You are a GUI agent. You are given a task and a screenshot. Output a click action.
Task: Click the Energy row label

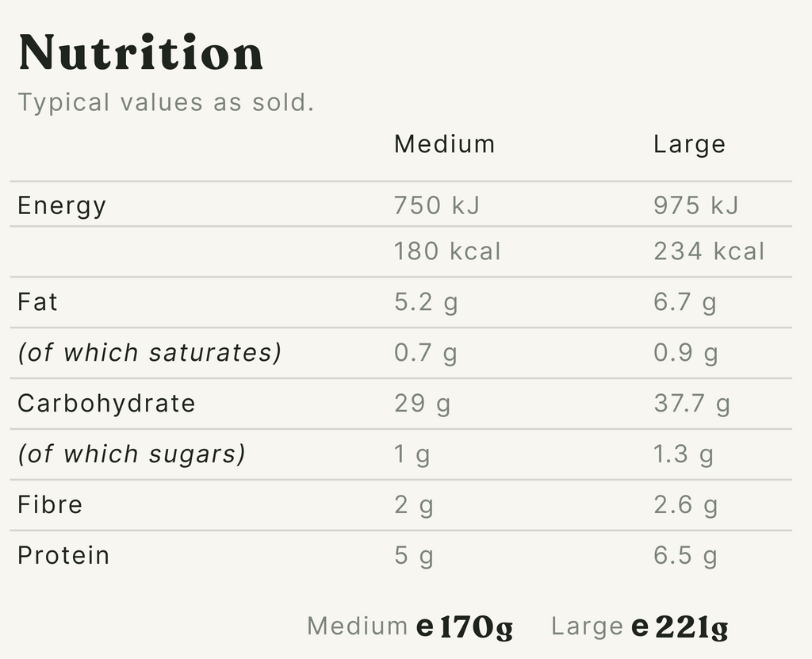point(62,206)
